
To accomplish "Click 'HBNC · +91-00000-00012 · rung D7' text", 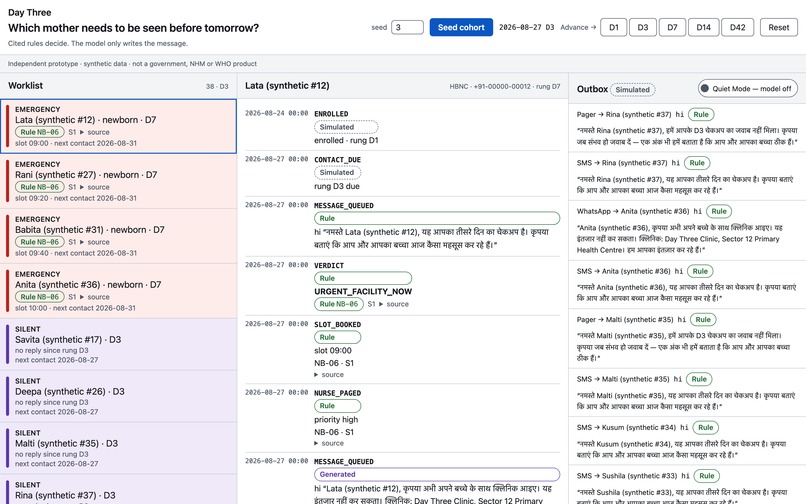I will (x=505, y=86).
